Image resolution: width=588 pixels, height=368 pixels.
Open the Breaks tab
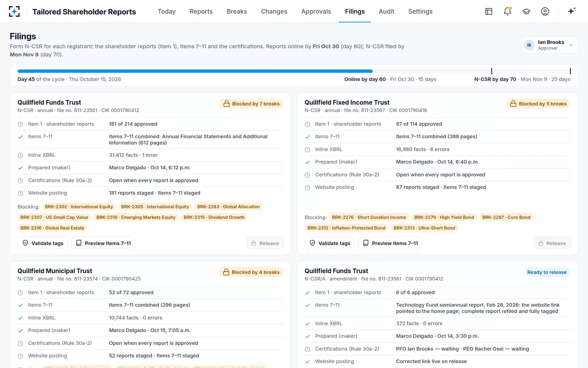(237, 11)
